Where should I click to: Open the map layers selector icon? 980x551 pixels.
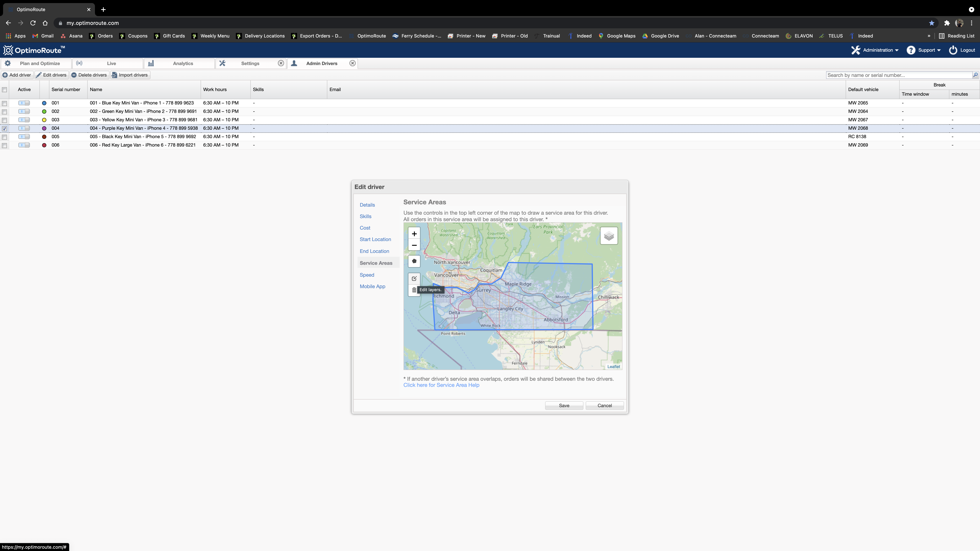click(x=609, y=236)
